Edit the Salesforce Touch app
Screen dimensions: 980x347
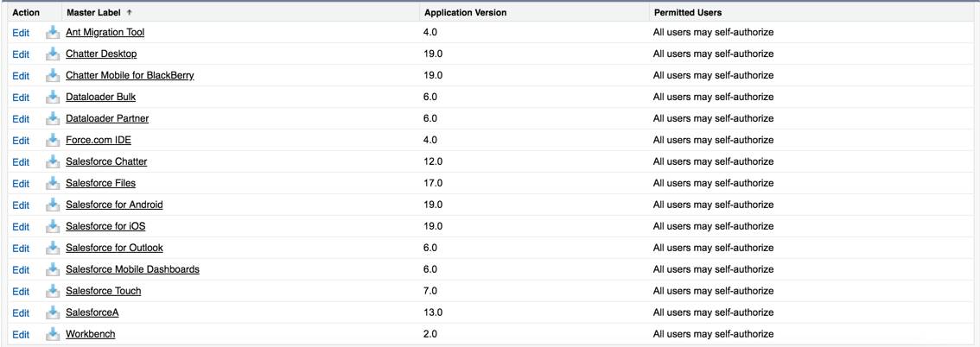21,292
